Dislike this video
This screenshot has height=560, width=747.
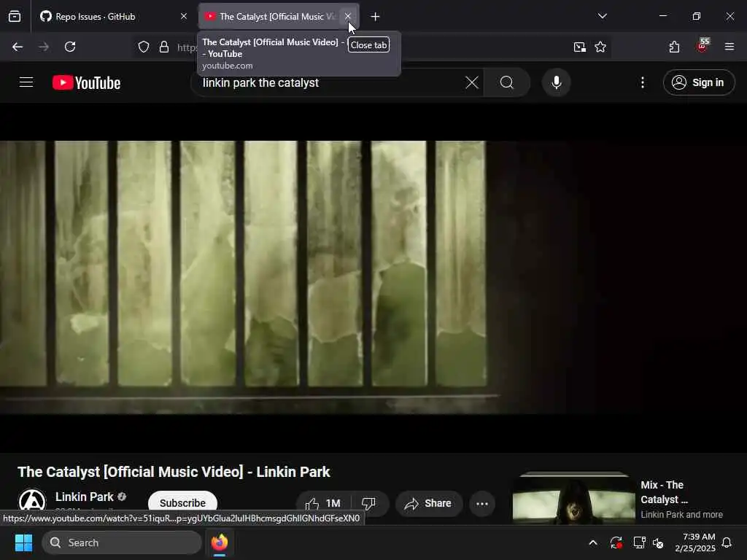click(369, 503)
